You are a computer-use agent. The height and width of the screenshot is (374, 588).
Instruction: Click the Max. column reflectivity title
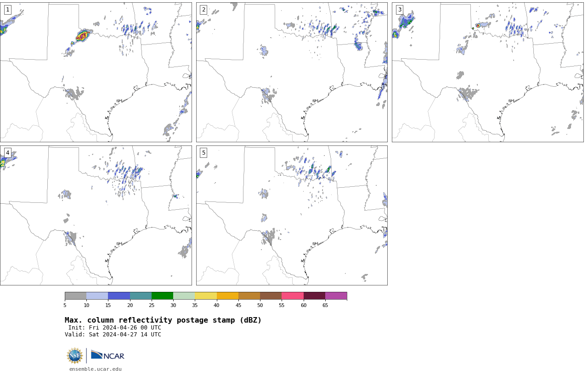pyautogui.click(x=163, y=320)
